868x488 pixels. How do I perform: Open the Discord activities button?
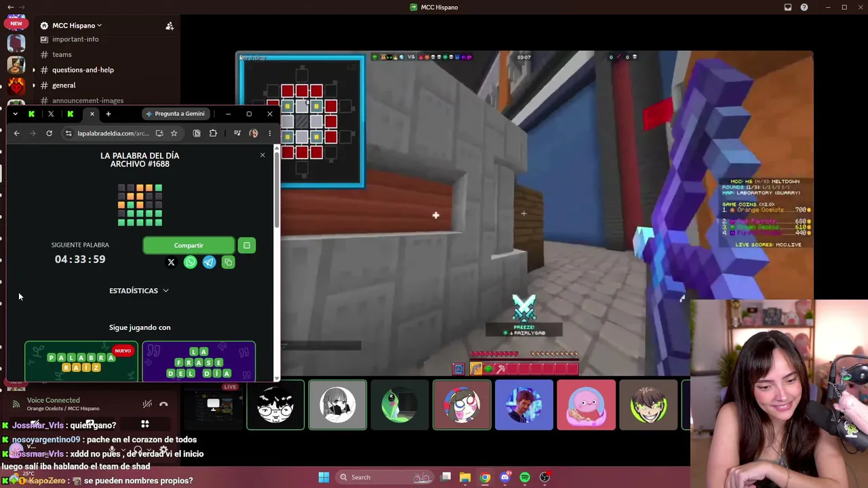(144, 424)
